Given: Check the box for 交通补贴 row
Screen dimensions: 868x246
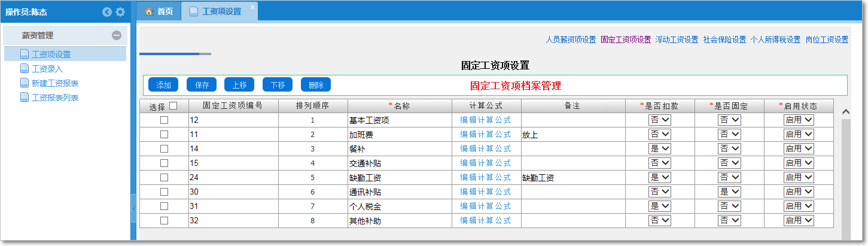Looking at the screenshot, I should (x=164, y=163).
